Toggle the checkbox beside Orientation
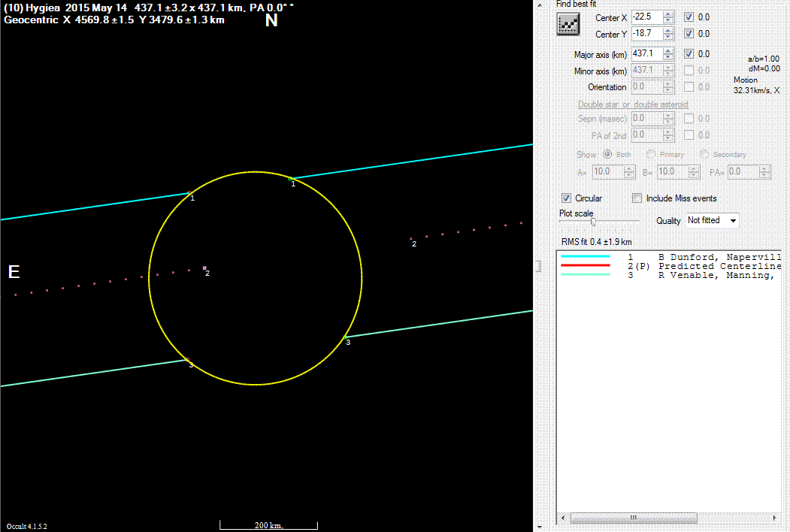 (689, 87)
